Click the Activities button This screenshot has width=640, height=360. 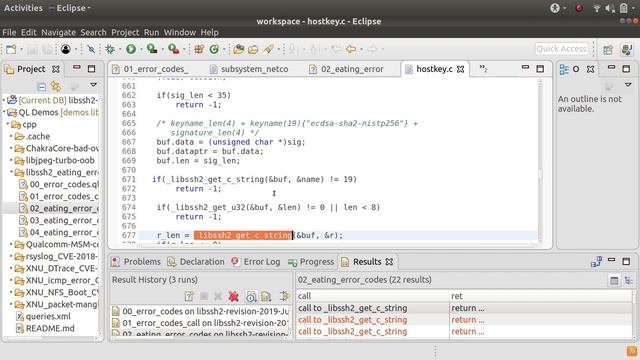(23, 8)
